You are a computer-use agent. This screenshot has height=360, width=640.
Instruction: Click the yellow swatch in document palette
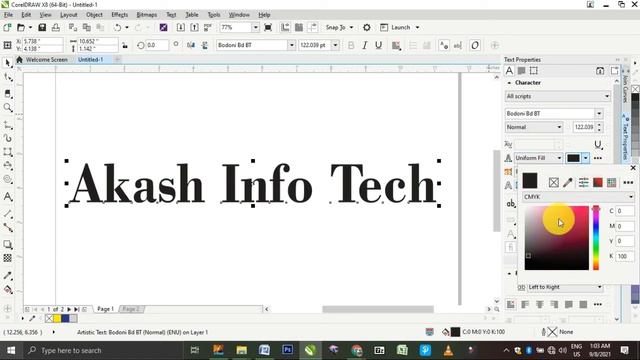[x=57, y=318]
